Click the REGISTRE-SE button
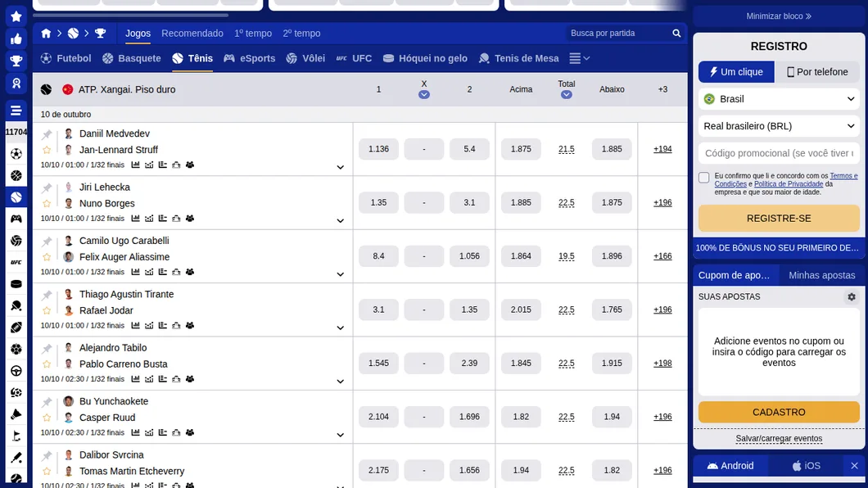The image size is (868, 488). click(x=779, y=219)
